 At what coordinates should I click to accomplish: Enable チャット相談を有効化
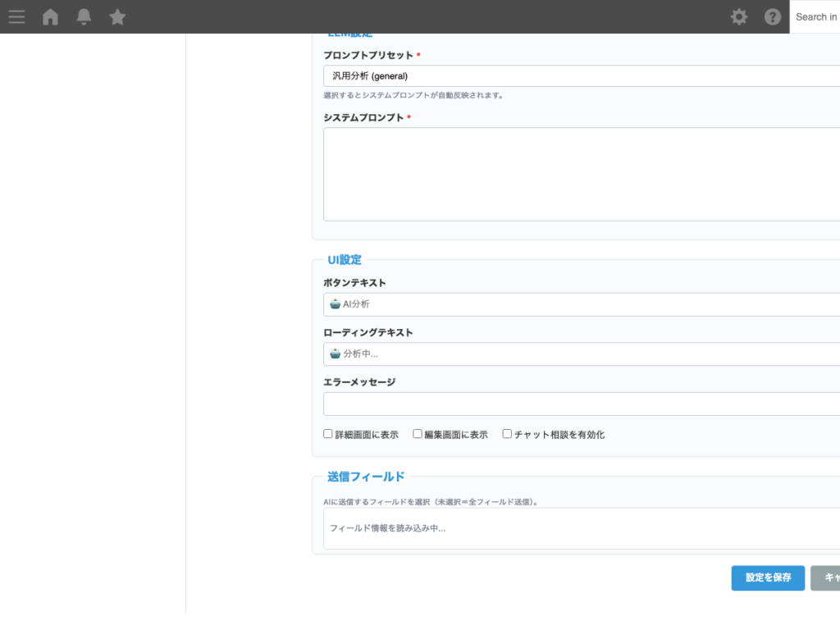click(506, 434)
